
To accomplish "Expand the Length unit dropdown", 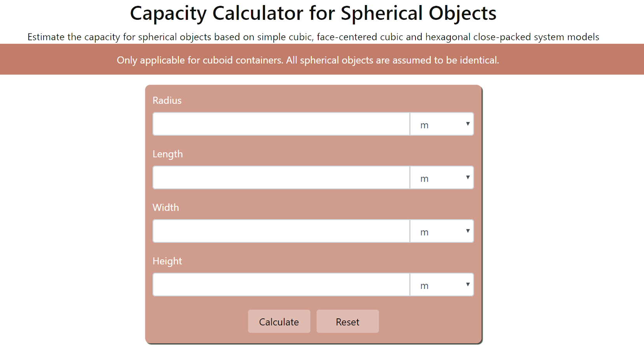I will coord(442,177).
